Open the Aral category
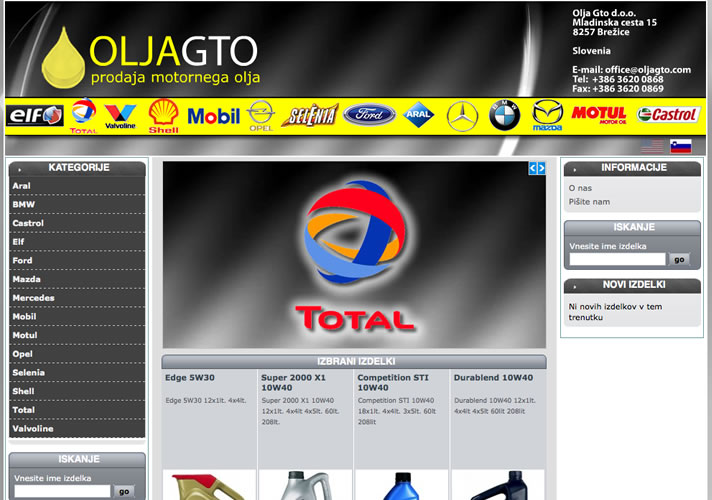Image resolution: width=712 pixels, height=500 pixels. (22, 186)
